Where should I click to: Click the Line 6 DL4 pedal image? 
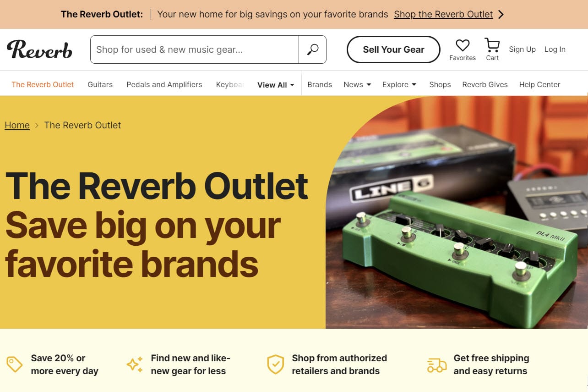coord(457,212)
